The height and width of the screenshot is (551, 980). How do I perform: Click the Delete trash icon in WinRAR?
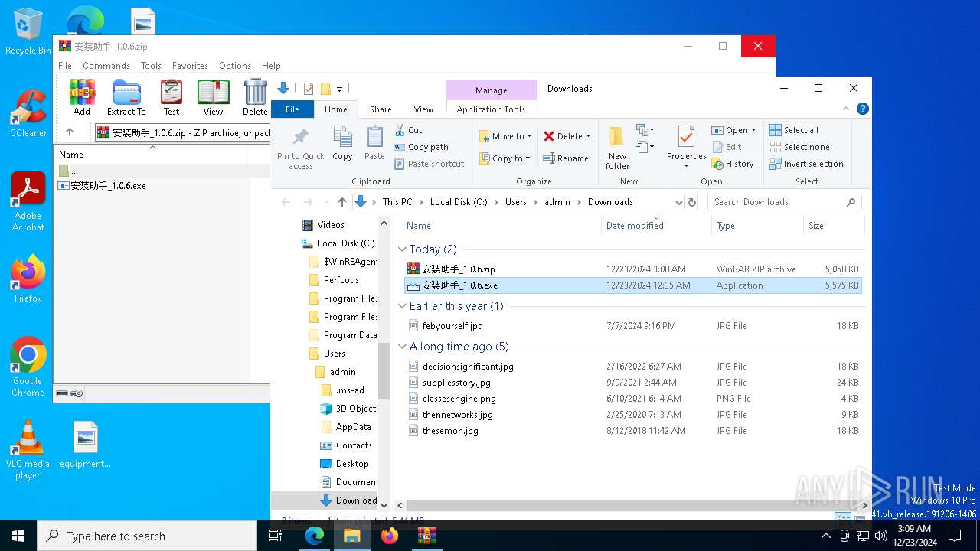pyautogui.click(x=255, y=97)
